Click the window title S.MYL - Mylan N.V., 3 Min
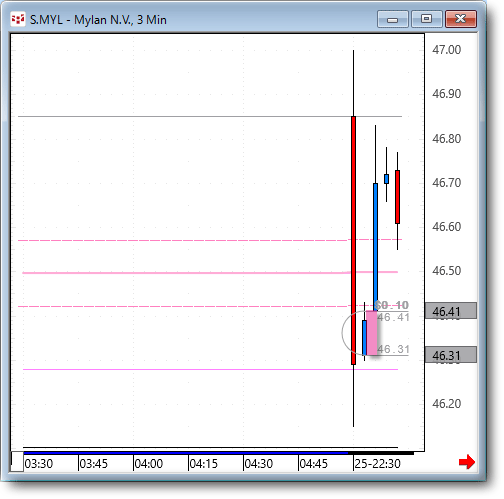The height and width of the screenshot is (499, 504). coord(98,20)
